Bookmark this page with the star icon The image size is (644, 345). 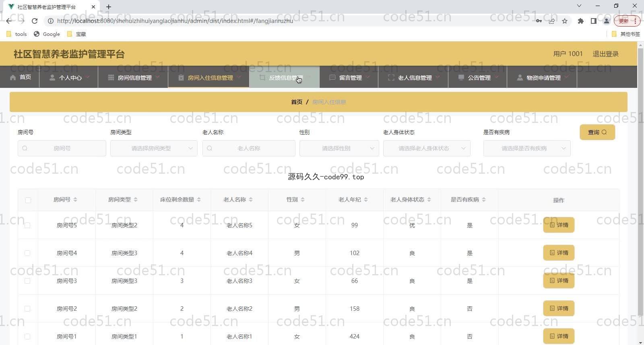(565, 21)
